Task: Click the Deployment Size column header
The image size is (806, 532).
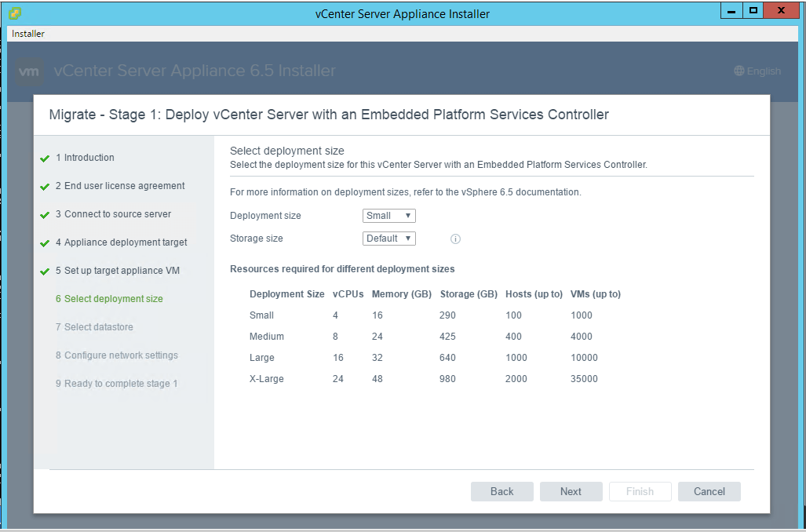Action: click(x=286, y=294)
